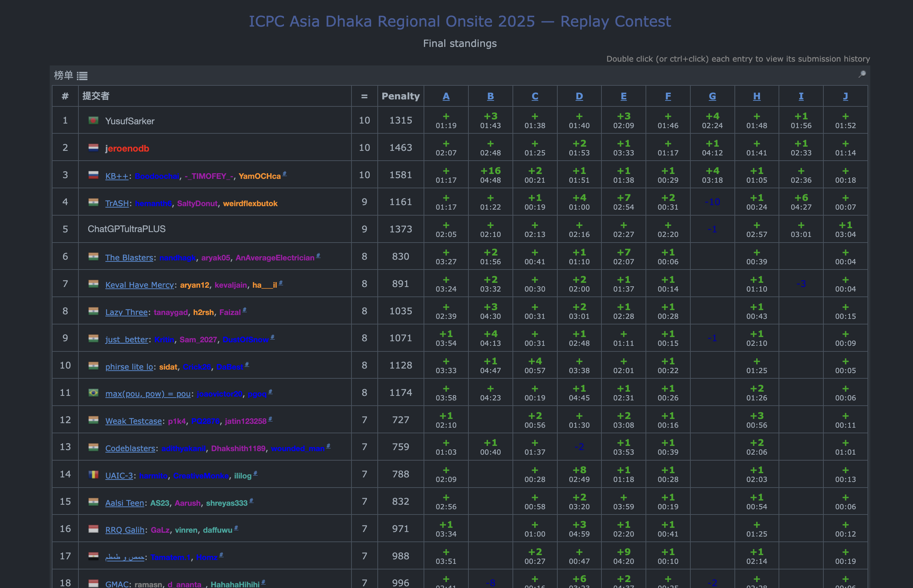Screen dimensions: 913x588
Task: Open problem G column header link
Action: (712, 96)
